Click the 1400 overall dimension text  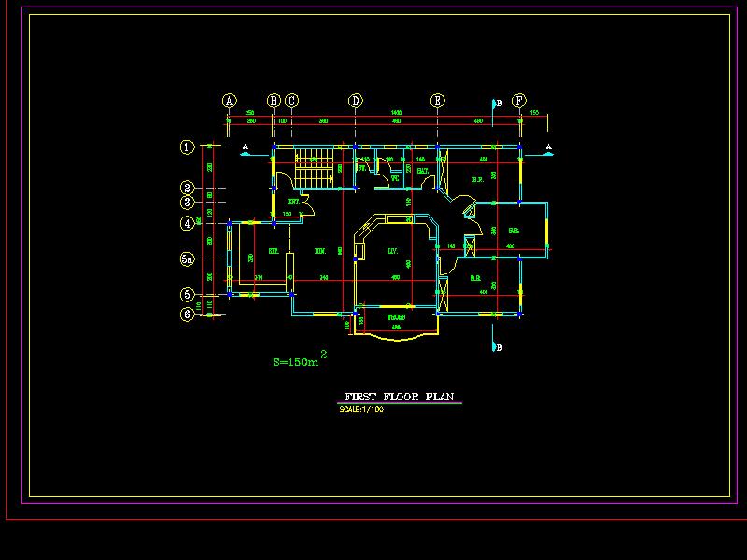(396, 113)
